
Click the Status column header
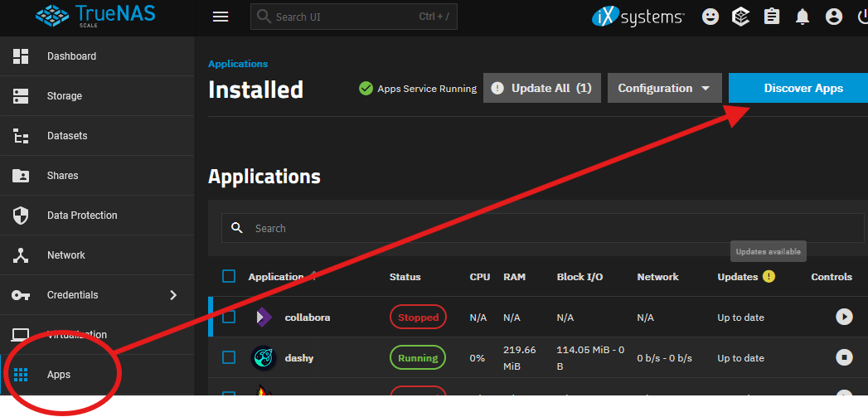point(405,277)
